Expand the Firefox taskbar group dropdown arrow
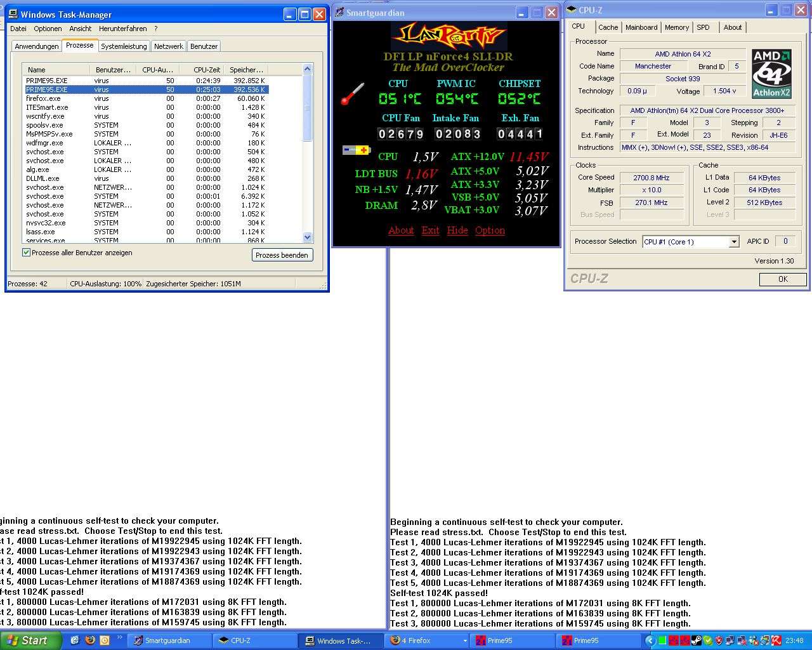The width and height of the screenshot is (812, 650). click(465, 641)
